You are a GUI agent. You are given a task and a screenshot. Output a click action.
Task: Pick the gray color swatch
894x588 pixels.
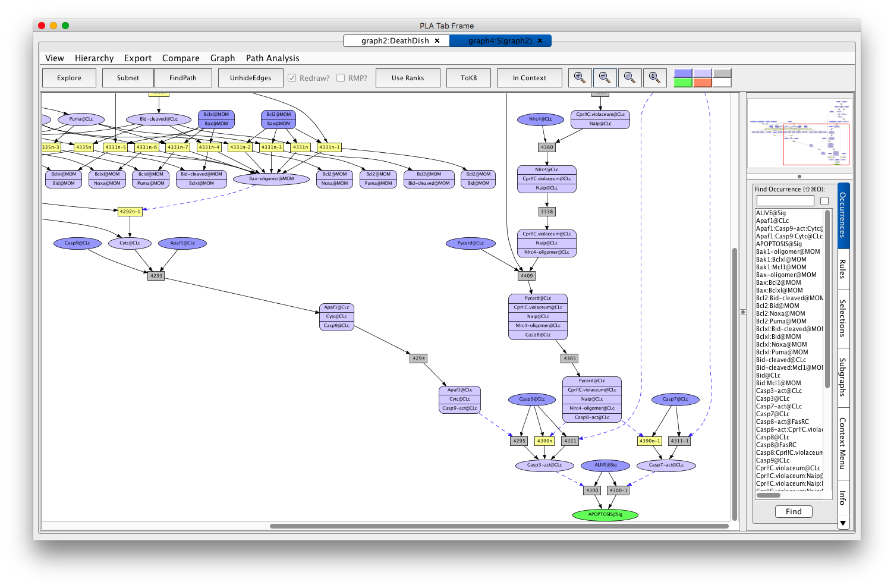722,73
